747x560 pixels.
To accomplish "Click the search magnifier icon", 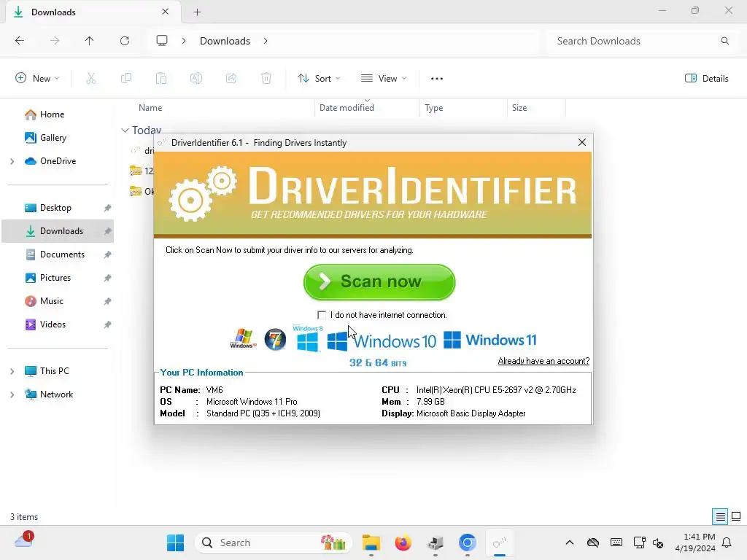I will click(x=724, y=41).
